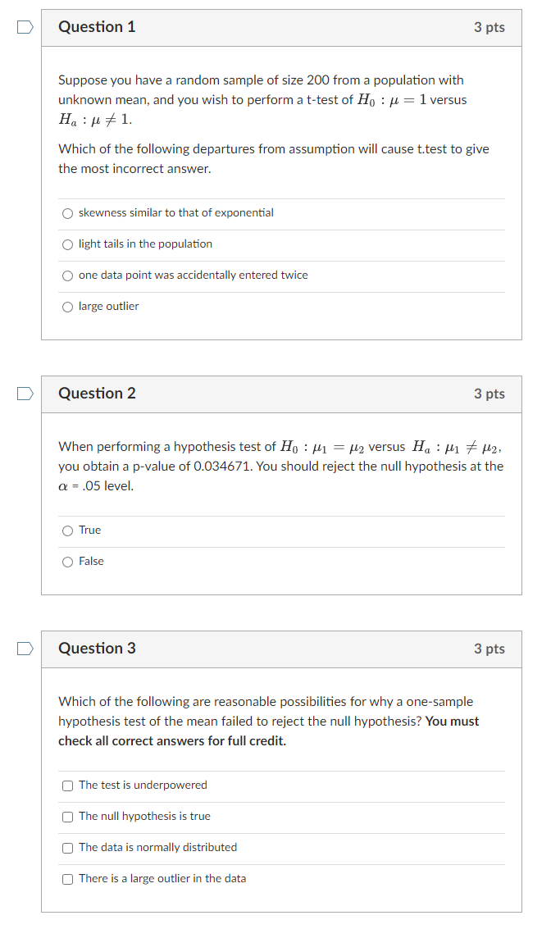
Task: Select "True" for Question 2
Action: tap(67, 531)
